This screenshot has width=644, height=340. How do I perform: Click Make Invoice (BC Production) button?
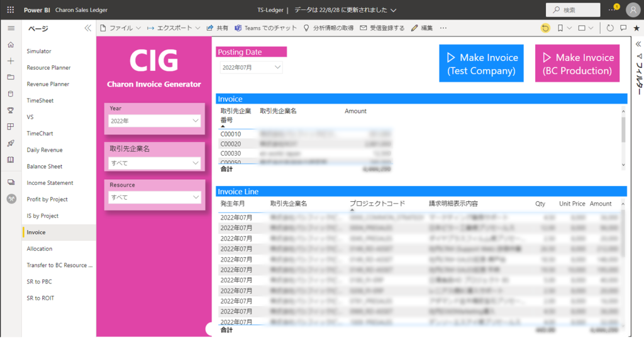click(x=577, y=63)
